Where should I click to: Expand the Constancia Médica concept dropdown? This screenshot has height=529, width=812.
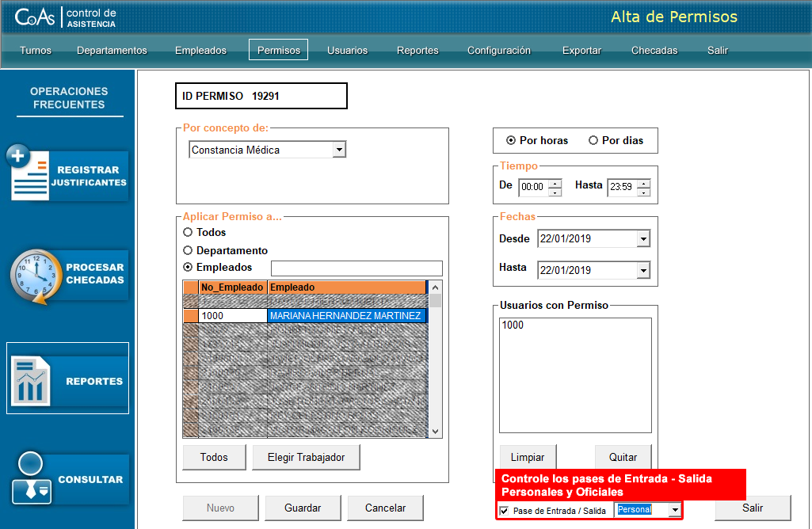(339, 150)
